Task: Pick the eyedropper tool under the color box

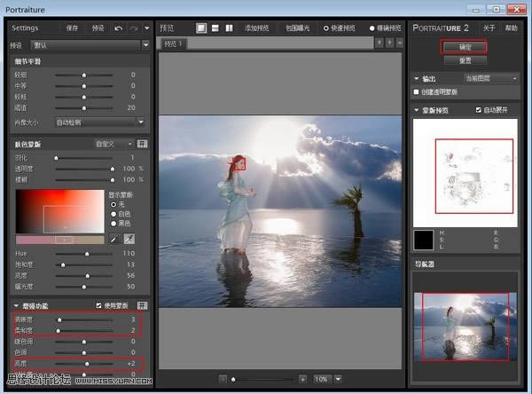Action: click(x=113, y=240)
